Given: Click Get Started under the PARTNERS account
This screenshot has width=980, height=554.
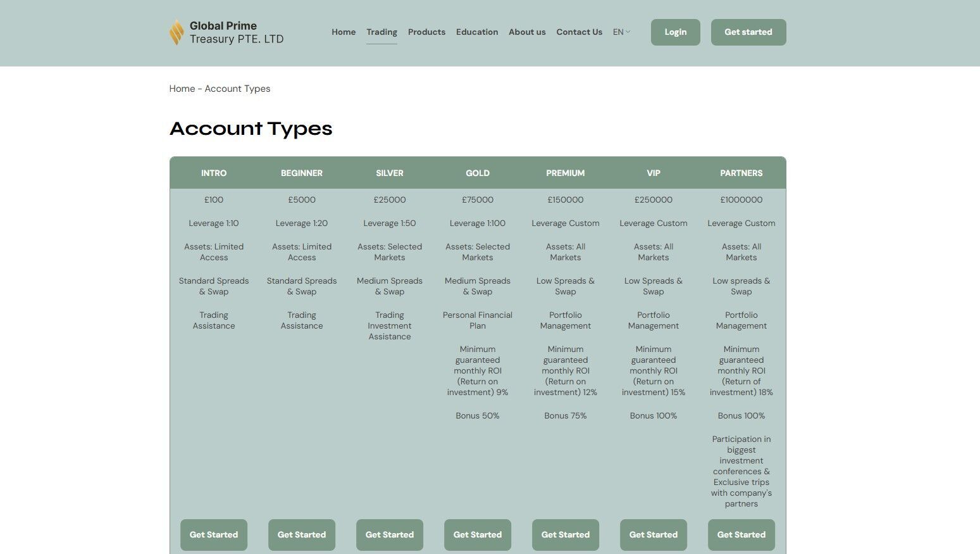Looking at the screenshot, I should point(741,535).
